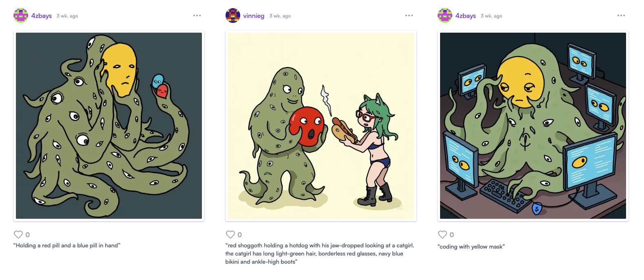The height and width of the screenshot is (280, 644).
Task: Click vinnieg's pixel avatar icon
Action: tap(233, 16)
